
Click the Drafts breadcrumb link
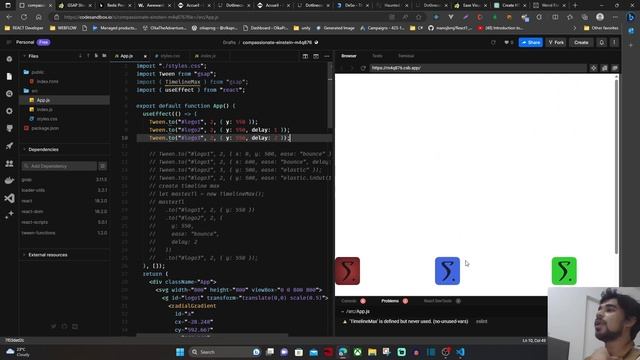coord(229,42)
